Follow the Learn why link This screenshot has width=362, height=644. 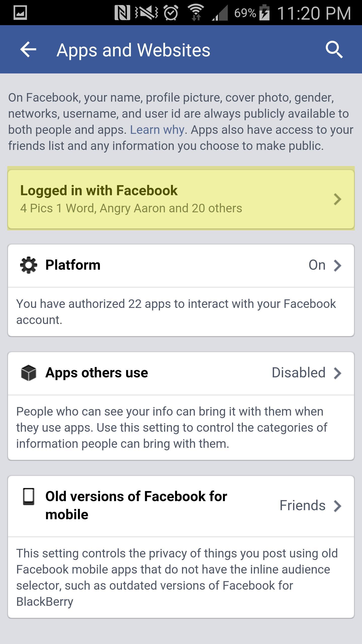(157, 130)
